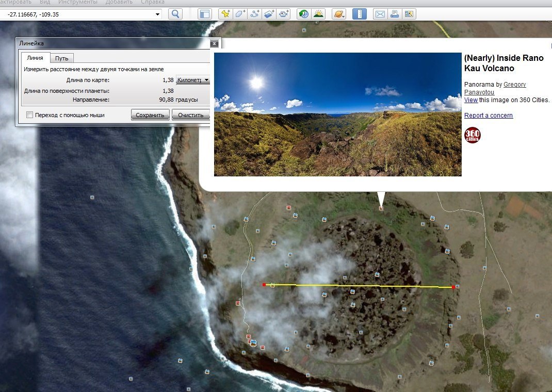Click the Rano Kau panorama thumbnail
This screenshot has height=392, width=552.
[337, 115]
